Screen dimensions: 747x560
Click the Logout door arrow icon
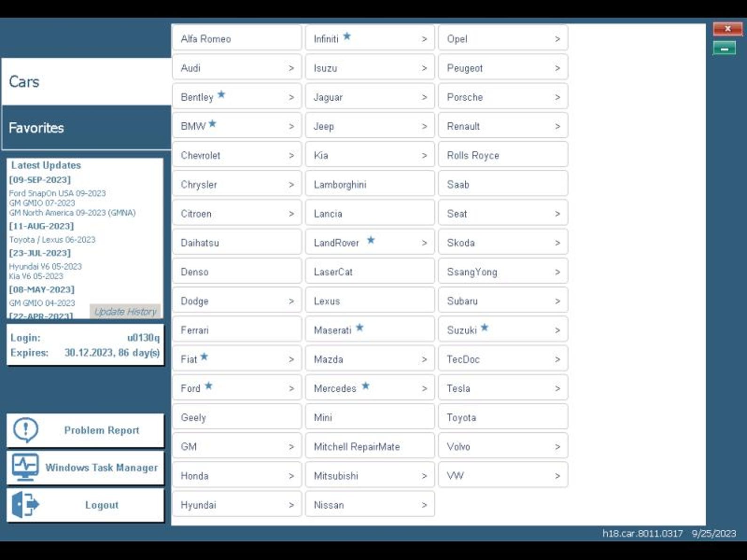click(25, 505)
